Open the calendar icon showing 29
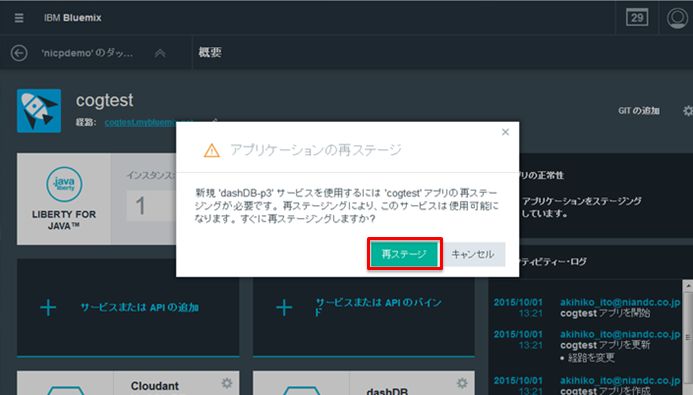The image size is (693, 395). pyautogui.click(x=637, y=18)
